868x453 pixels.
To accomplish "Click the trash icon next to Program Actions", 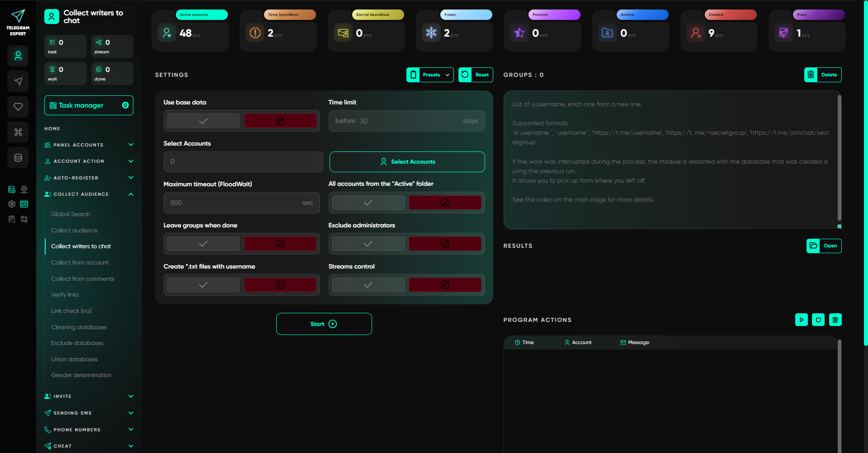I will [x=835, y=320].
